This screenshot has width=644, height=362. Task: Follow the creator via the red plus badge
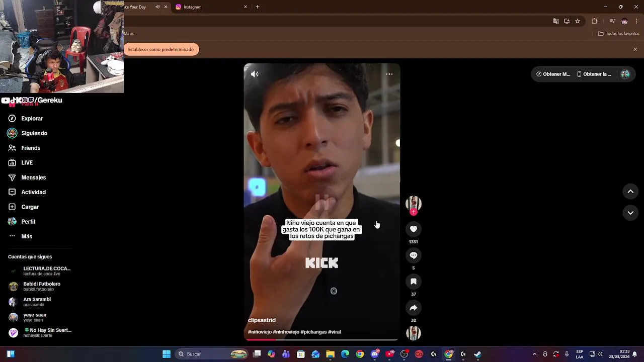(414, 212)
